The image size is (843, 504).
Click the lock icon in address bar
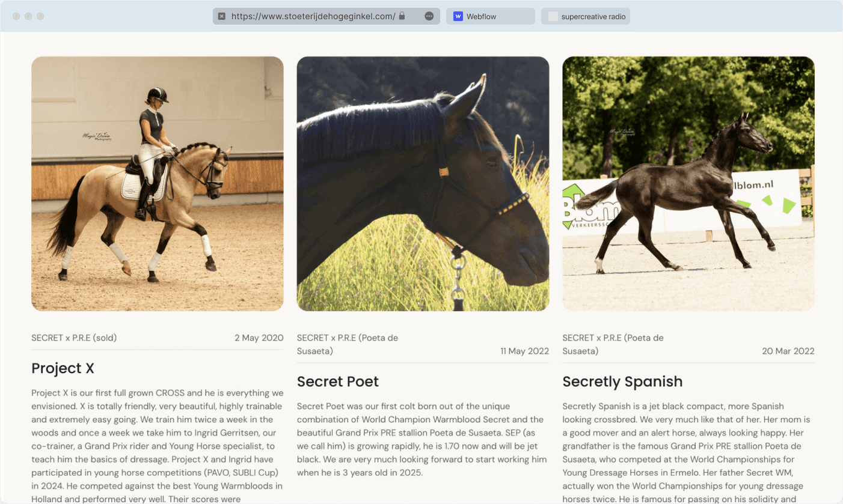click(402, 16)
